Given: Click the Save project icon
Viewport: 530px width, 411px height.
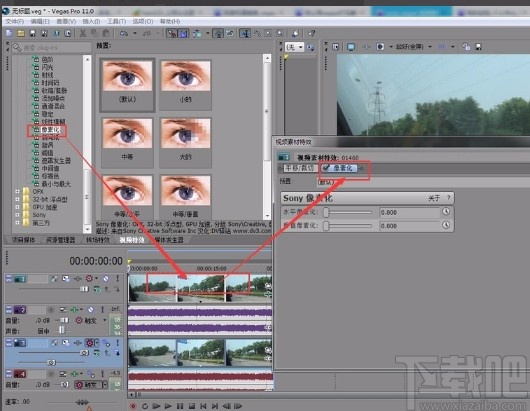Looking at the screenshot, I should [32, 33].
